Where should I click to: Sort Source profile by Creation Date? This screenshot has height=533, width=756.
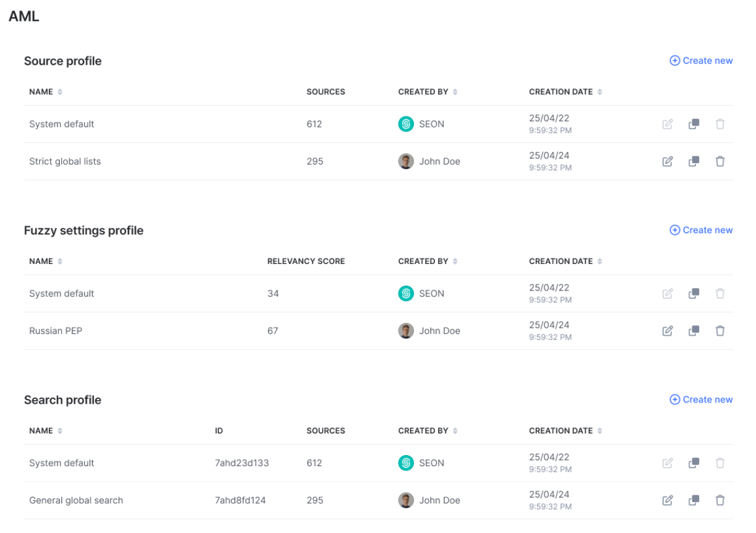[x=599, y=92]
